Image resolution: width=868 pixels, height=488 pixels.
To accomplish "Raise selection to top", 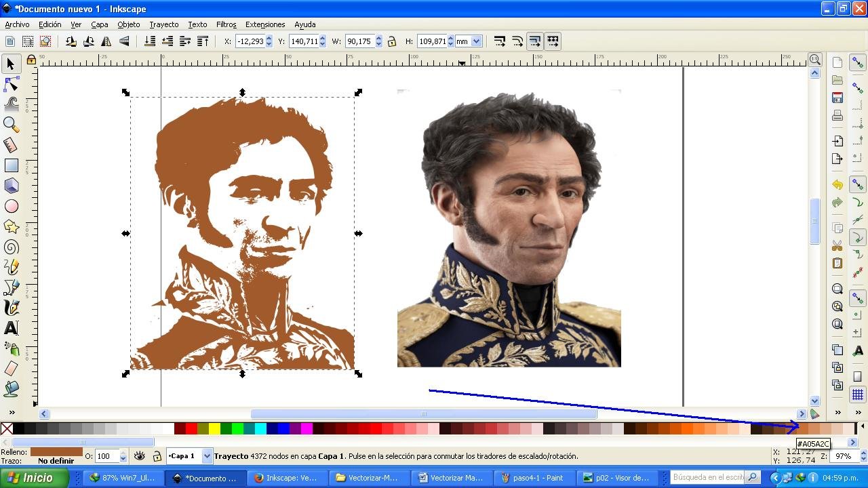I will pos(203,41).
